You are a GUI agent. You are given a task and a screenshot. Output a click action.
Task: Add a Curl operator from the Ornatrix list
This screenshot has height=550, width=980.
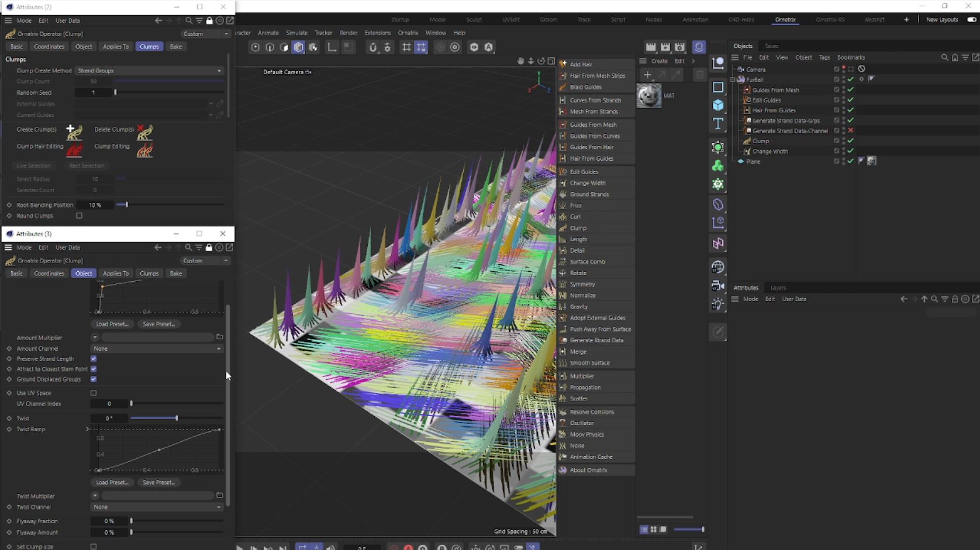coord(575,217)
